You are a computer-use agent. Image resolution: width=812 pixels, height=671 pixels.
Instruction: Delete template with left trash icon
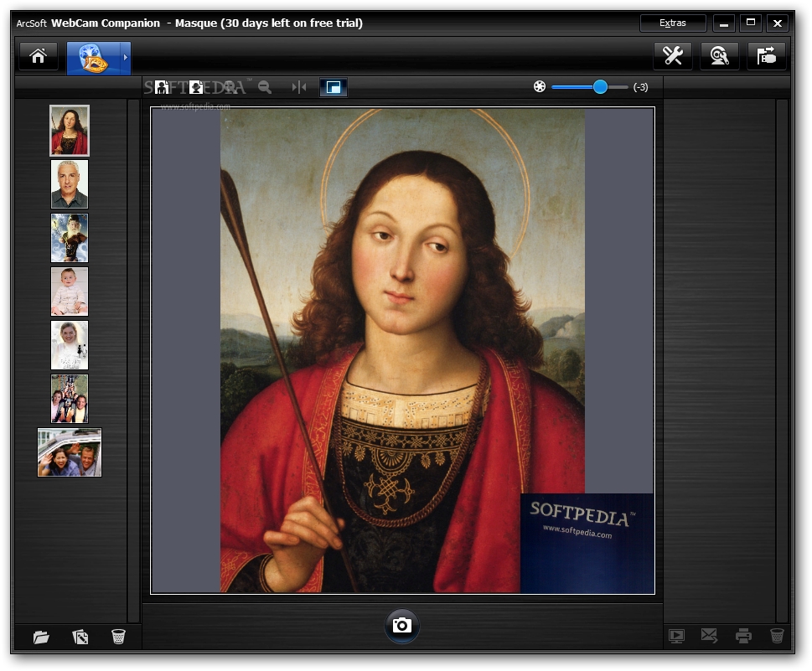point(118,637)
